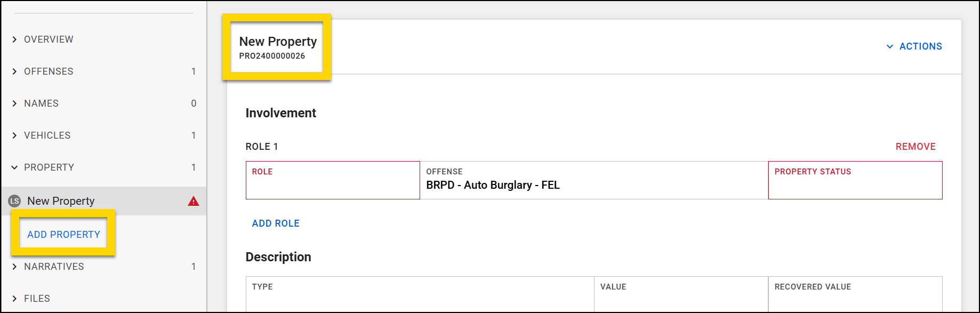Expand the NAMES section
This screenshot has height=313, width=980.
(42, 103)
